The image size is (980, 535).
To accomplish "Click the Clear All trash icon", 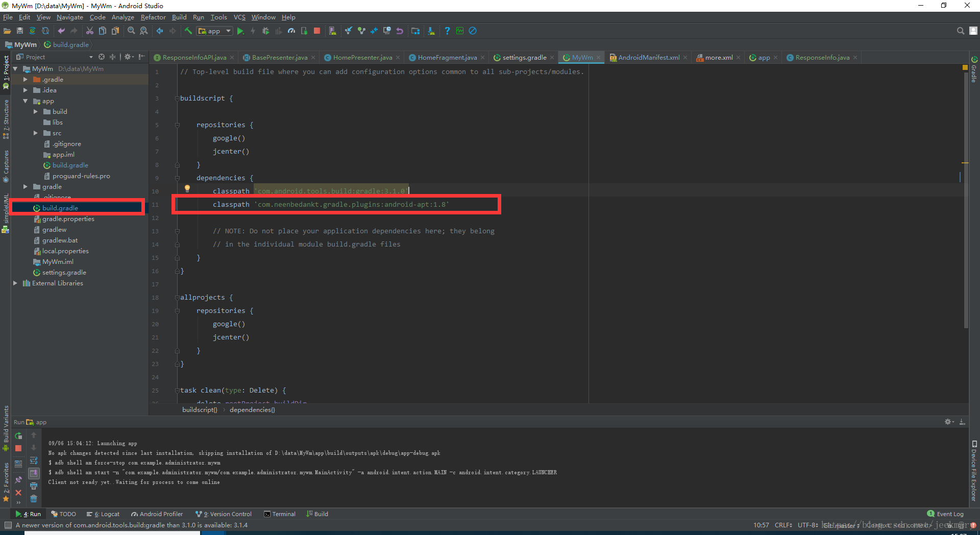I will coord(34,499).
